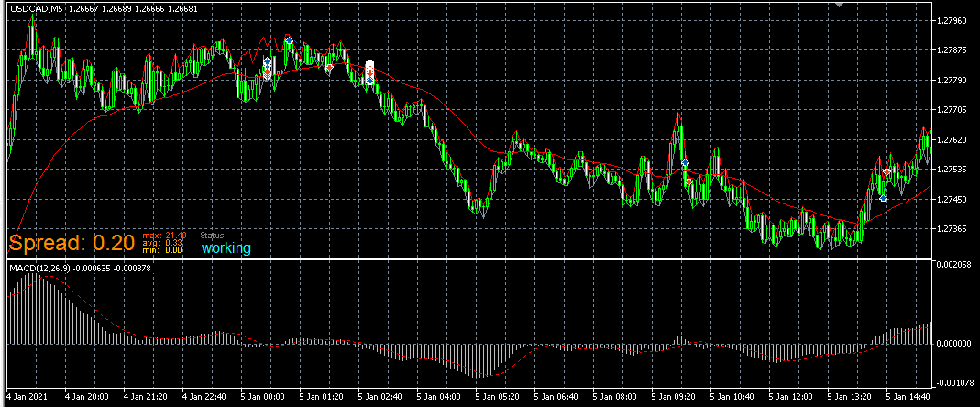Viewport: 980px width, 407px height.
Task: Click price level 1.27705 on price axis
Action: 952,110
